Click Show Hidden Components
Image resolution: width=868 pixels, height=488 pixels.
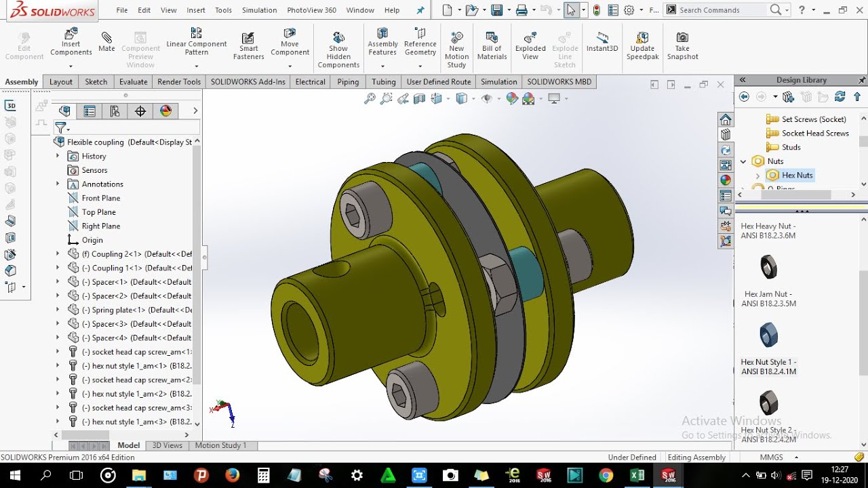[x=338, y=49]
